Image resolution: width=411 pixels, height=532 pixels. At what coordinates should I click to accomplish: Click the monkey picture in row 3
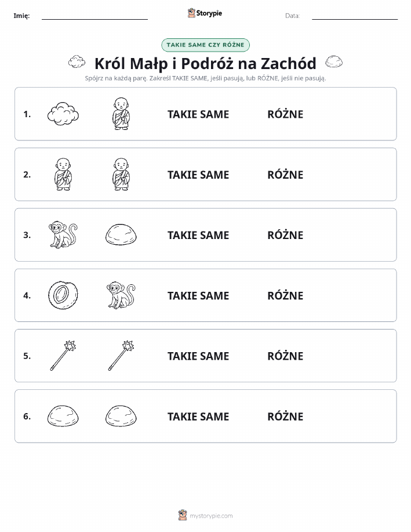click(x=63, y=234)
